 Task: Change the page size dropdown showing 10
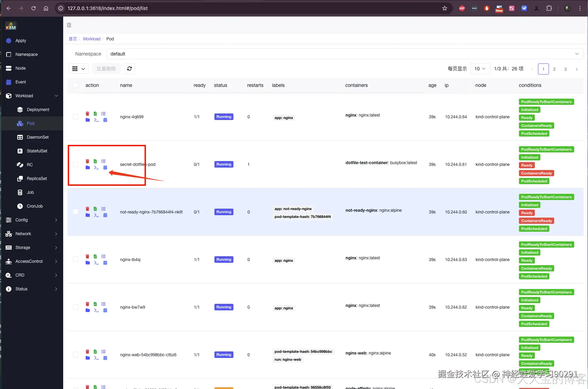point(480,69)
